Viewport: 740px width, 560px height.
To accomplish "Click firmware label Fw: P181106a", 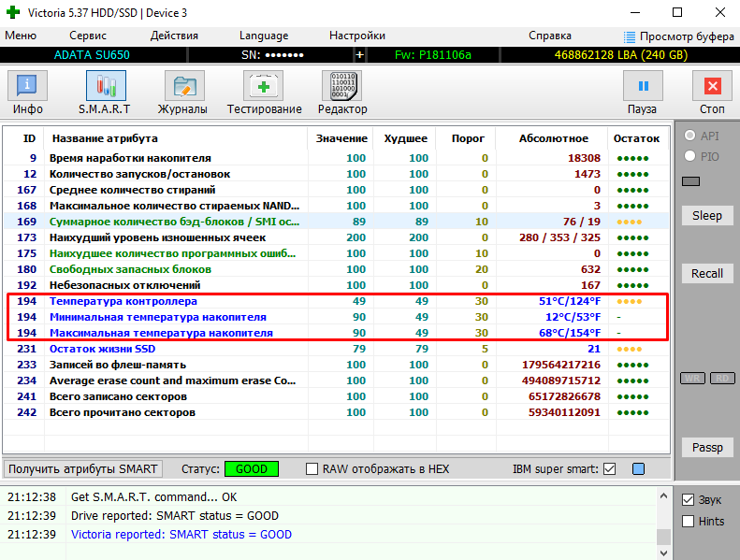I will (433, 55).
